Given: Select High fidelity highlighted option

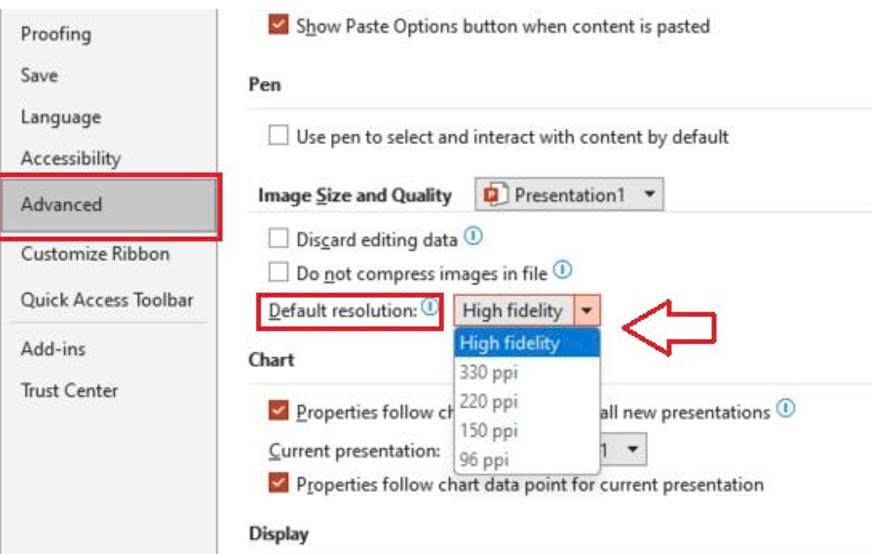Looking at the screenshot, I should tap(526, 343).
